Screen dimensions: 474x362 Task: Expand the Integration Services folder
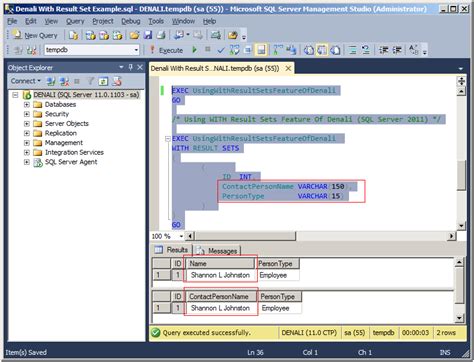point(27,153)
